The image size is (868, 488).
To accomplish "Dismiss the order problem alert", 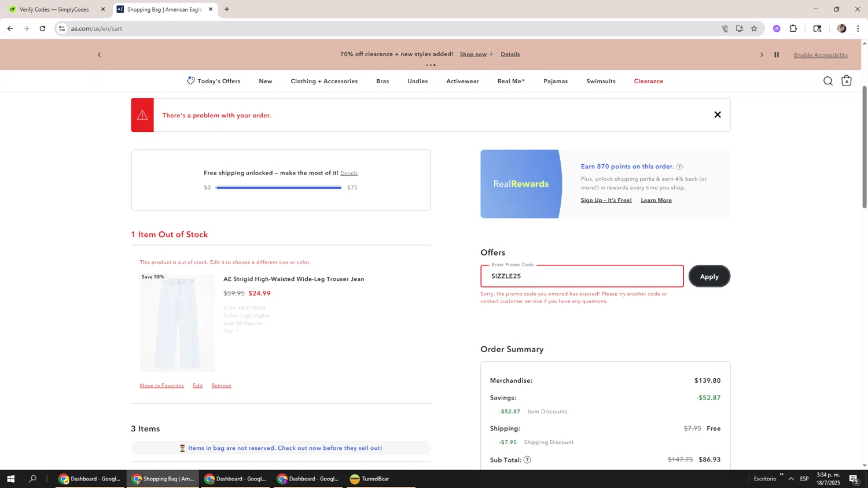I will click(718, 114).
